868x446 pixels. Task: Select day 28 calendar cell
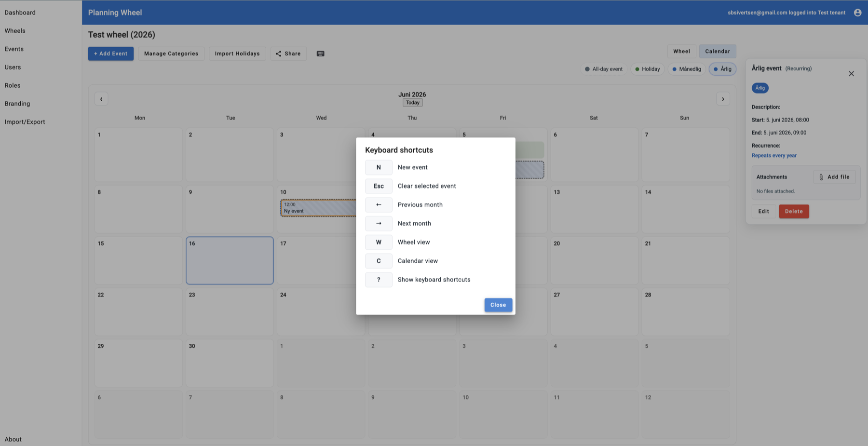pyautogui.click(x=686, y=312)
